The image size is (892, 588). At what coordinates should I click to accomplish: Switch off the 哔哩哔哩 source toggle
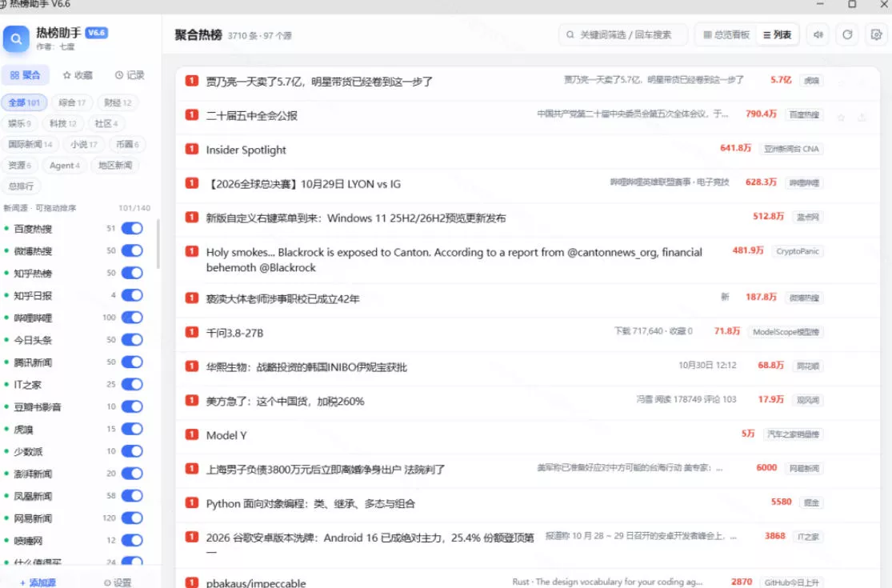[x=132, y=318]
